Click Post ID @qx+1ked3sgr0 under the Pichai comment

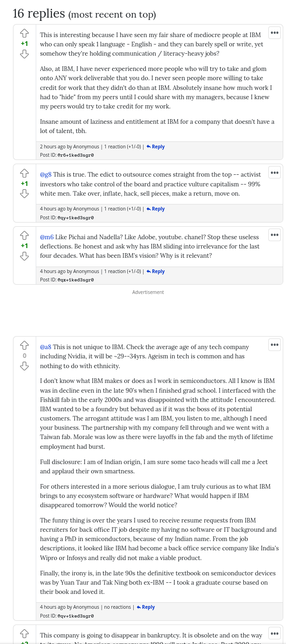[x=75, y=280]
